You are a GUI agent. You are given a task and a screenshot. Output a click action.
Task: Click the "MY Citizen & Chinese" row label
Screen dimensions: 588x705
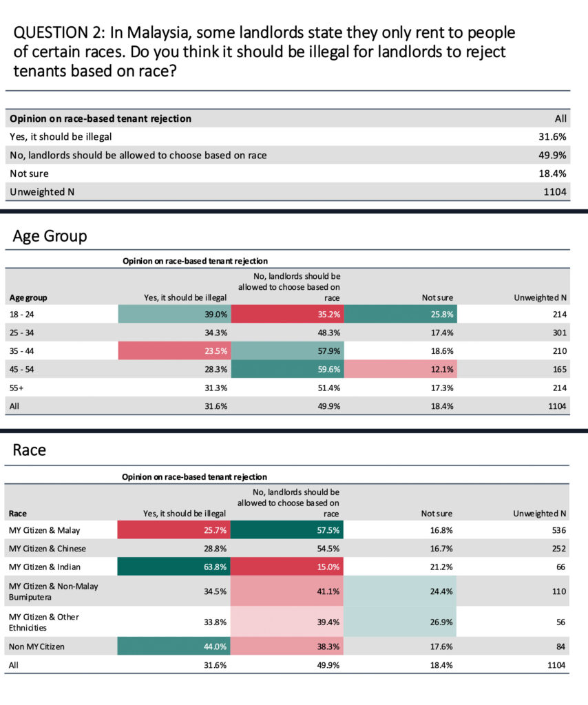48,549
